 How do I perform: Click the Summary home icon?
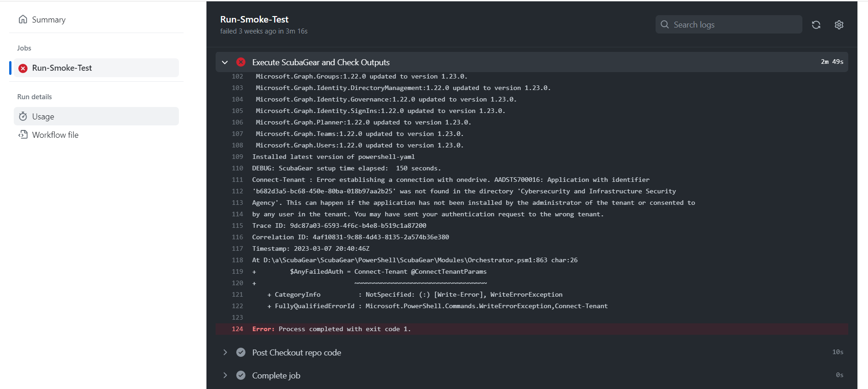(x=23, y=19)
